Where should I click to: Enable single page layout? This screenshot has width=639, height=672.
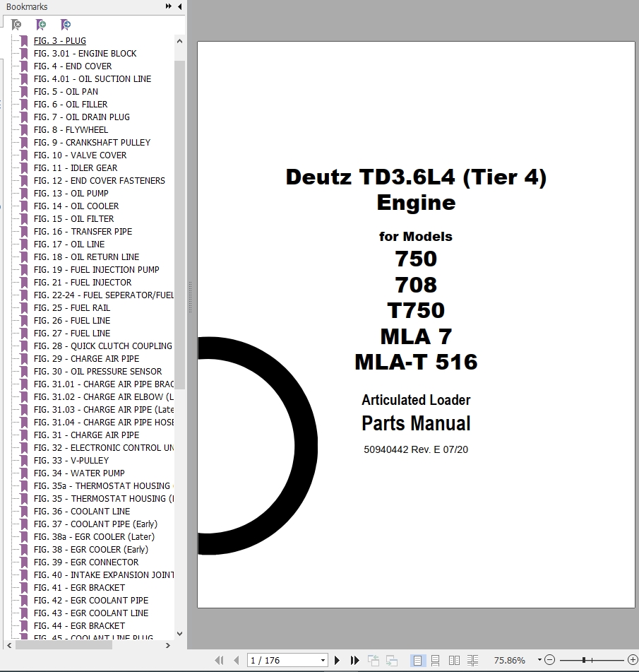417,660
